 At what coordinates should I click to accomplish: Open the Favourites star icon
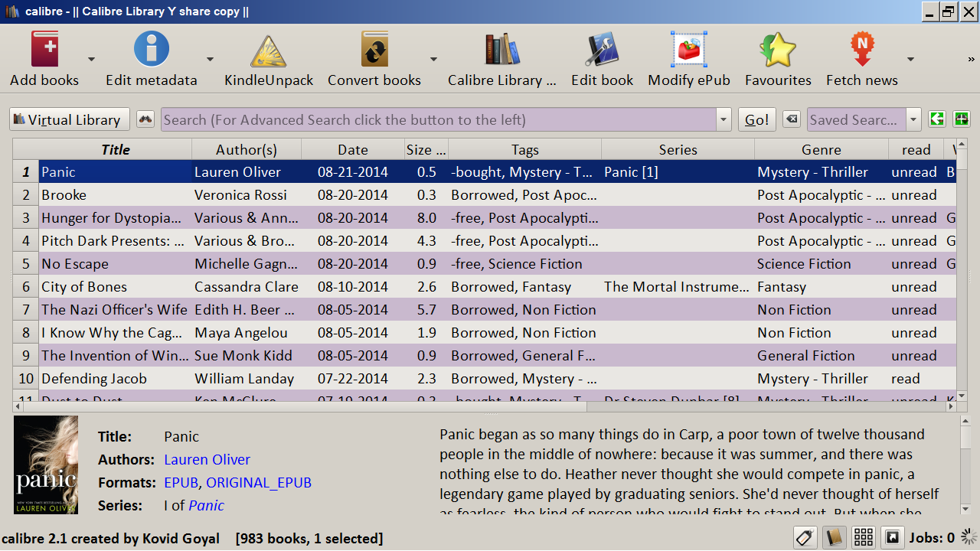pyautogui.click(x=778, y=50)
